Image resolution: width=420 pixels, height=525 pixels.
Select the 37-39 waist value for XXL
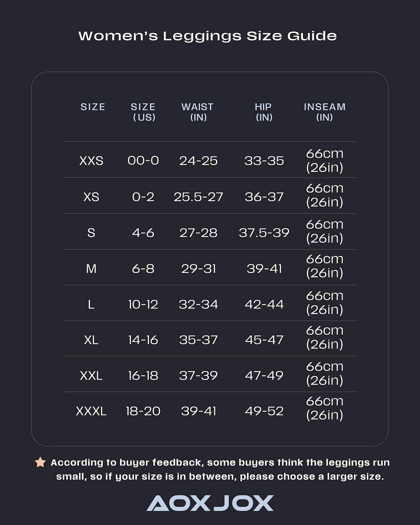pos(198,376)
